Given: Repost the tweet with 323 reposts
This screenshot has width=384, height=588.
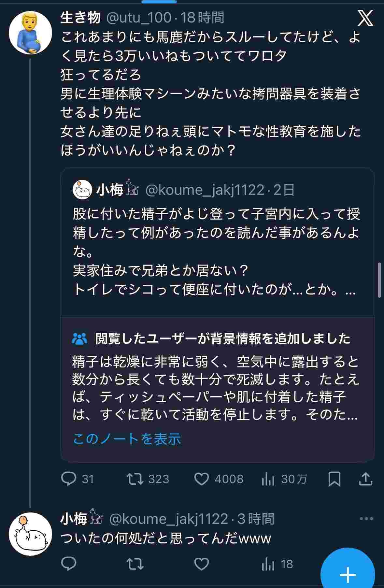Looking at the screenshot, I should (135, 479).
